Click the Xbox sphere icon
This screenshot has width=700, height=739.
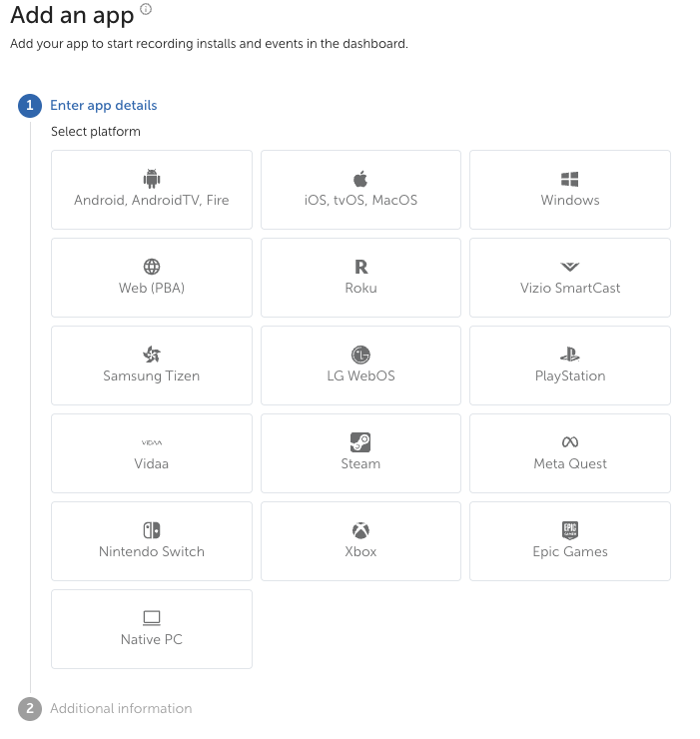point(360,530)
